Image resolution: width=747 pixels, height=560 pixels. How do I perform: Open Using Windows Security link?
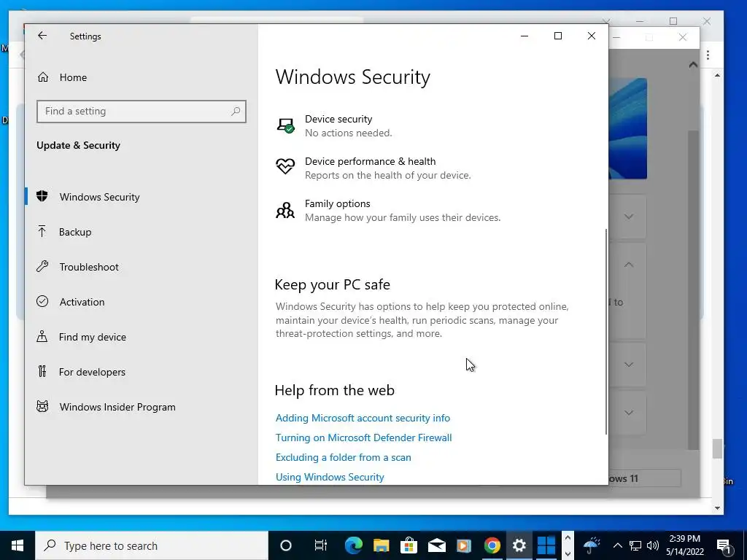330,477
